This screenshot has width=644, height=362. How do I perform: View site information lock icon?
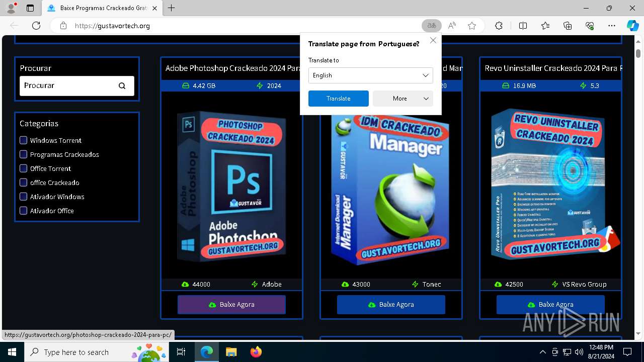(x=63, y=26)
